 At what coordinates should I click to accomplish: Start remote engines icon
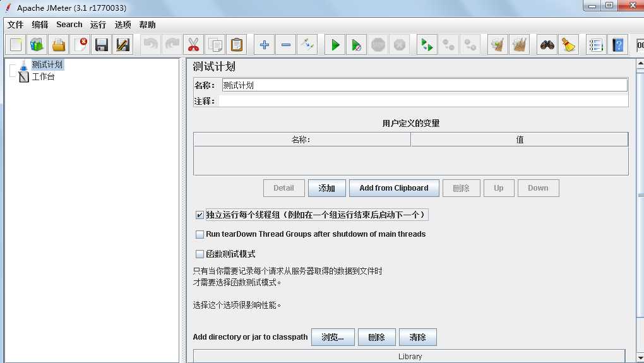click(427, 44)
